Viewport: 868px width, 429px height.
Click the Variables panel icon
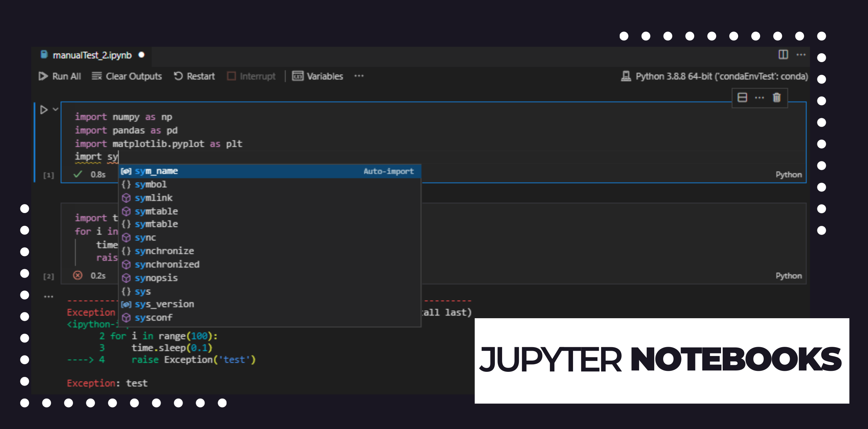click(297, 76)
